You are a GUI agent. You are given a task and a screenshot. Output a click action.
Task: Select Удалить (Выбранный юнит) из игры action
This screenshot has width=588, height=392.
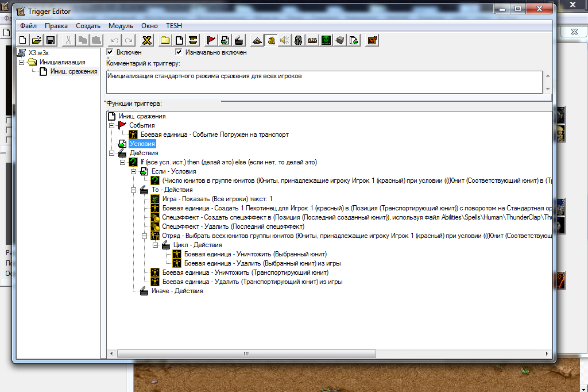point(262,263)
